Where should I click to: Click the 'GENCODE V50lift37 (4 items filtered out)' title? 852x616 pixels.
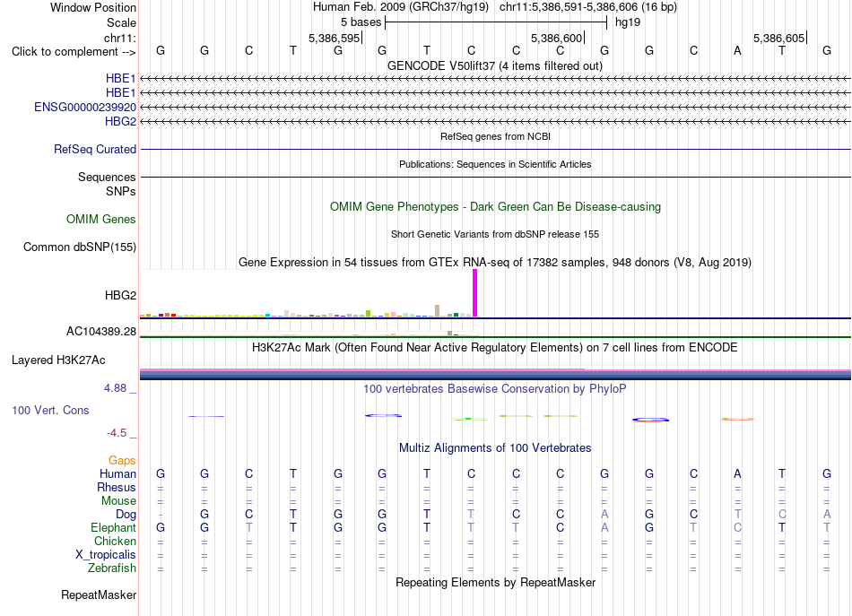click(x=494, y=65)
